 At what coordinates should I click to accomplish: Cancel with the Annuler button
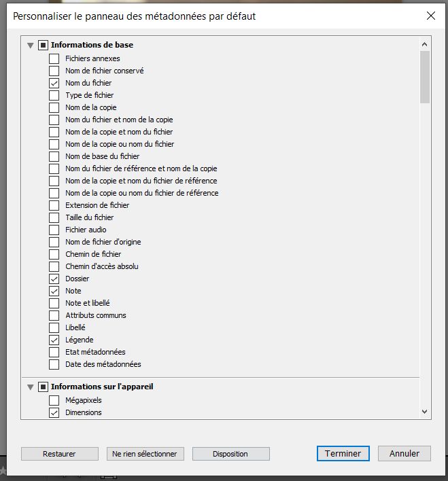pos(404,453)
